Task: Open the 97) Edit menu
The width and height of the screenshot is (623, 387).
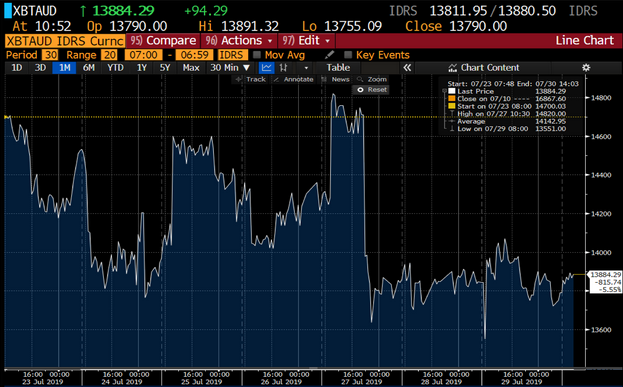Action: click(306, 41)
